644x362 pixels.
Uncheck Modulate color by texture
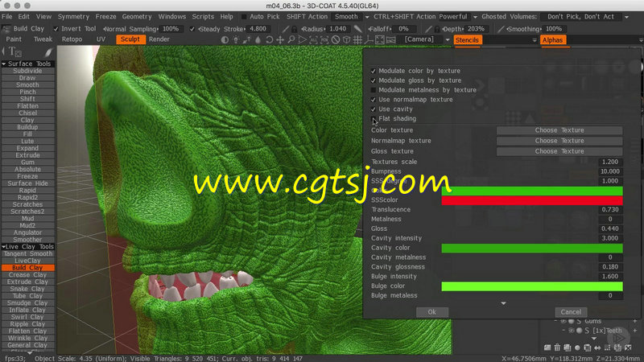(x=374, y=71)
